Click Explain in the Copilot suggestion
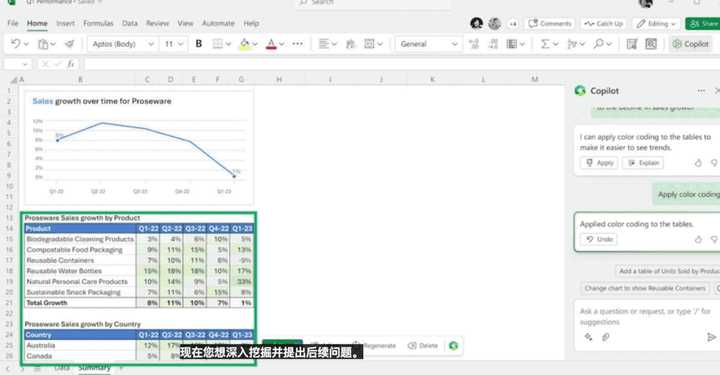720x375 pixels. click(643, 163)
